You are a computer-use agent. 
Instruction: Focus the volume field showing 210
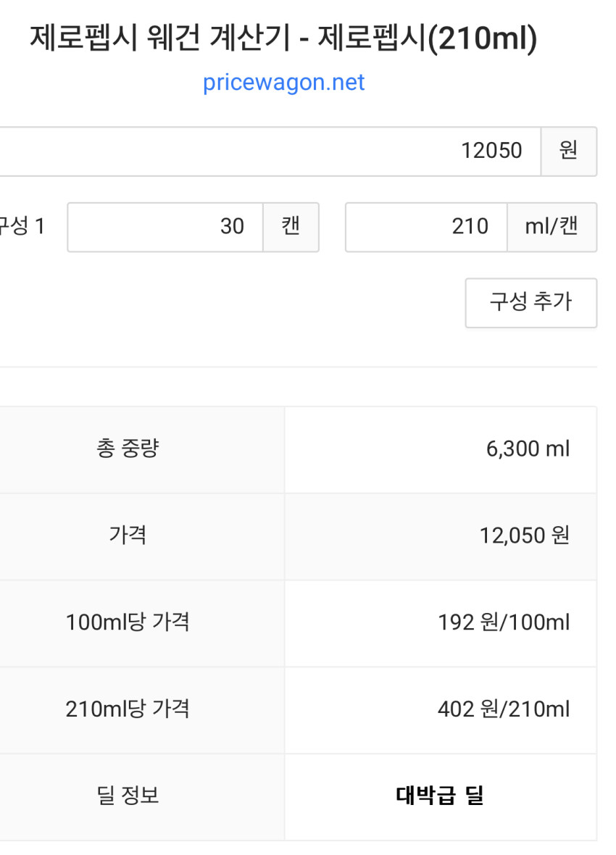tap(426, 227)
